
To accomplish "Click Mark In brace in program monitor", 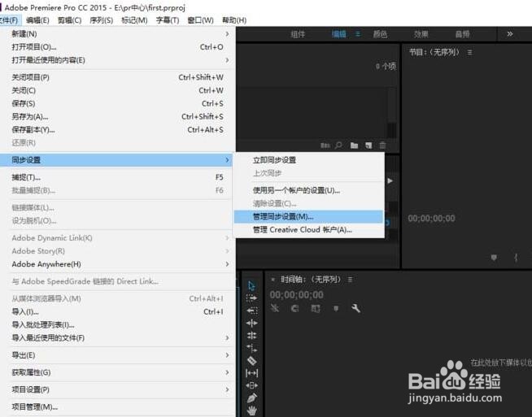I will 516,258.
